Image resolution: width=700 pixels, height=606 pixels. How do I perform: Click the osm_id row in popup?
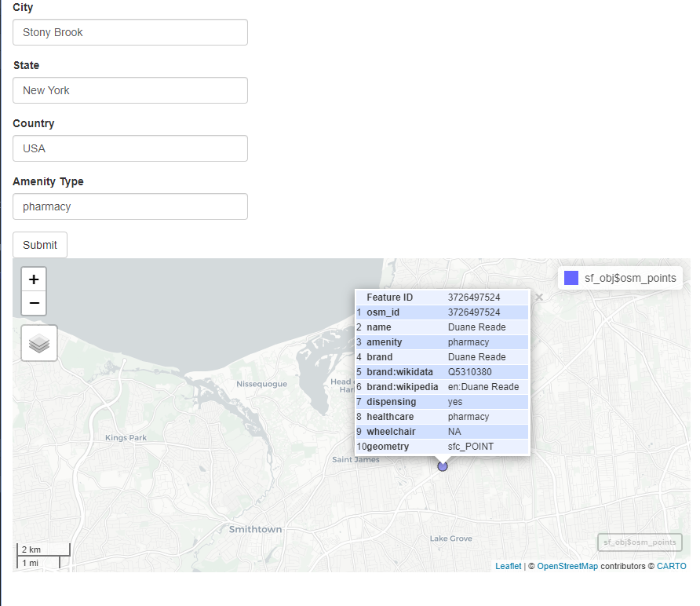point(442,312)
